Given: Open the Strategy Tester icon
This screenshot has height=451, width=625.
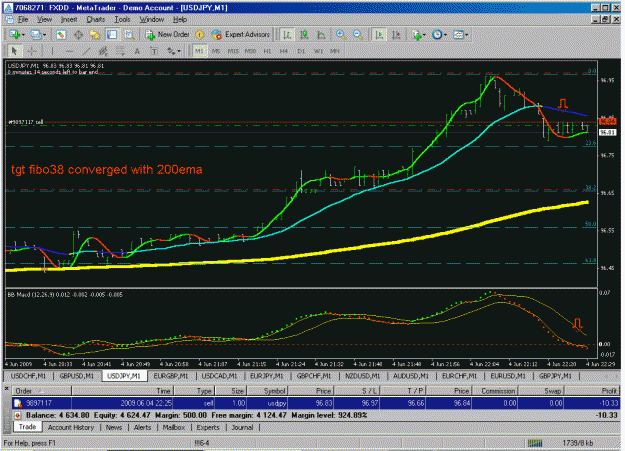Looking at the screenshot, I should (x=129, y=35).
